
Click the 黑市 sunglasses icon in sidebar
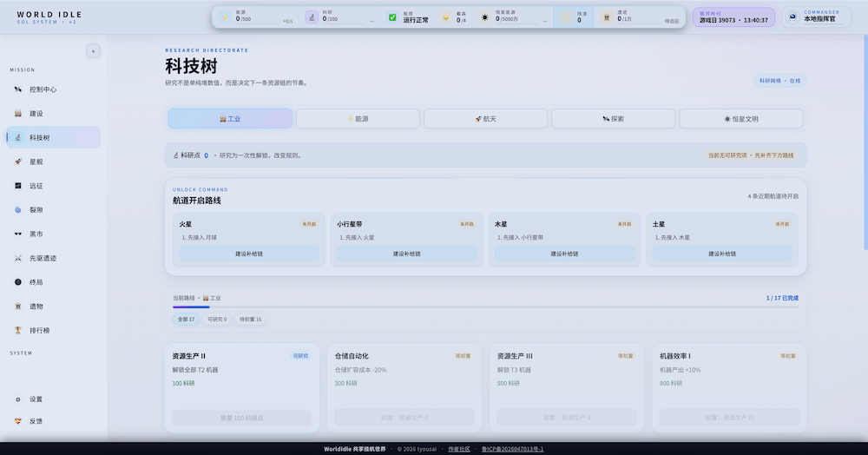17,234
